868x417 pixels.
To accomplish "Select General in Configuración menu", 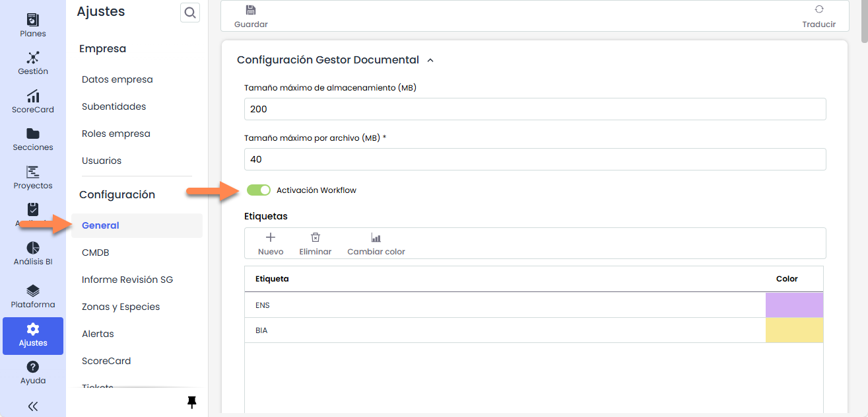I will [100, 225].
